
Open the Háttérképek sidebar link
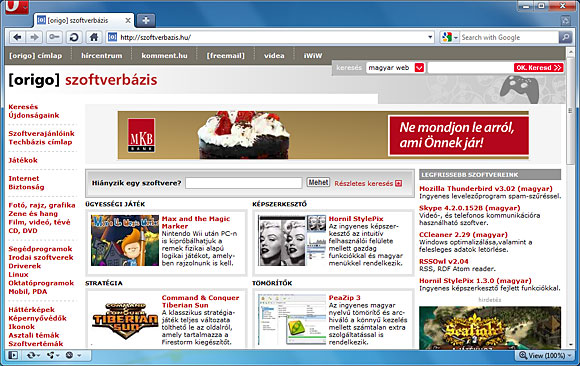[x=31, y=309]
